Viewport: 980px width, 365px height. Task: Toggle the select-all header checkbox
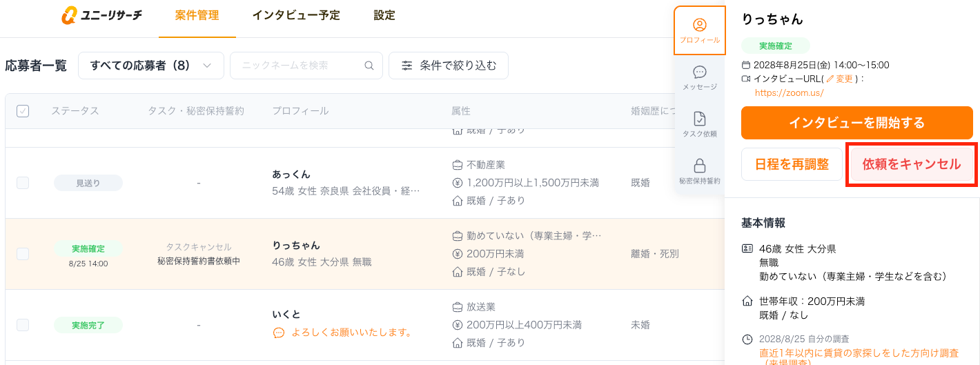tap(23, 111)
